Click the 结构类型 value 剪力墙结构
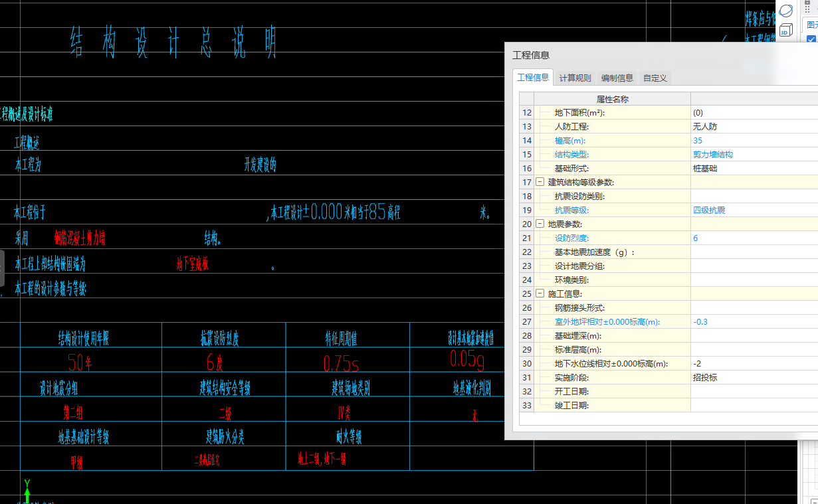818x504 pixels. pos(712,155)
